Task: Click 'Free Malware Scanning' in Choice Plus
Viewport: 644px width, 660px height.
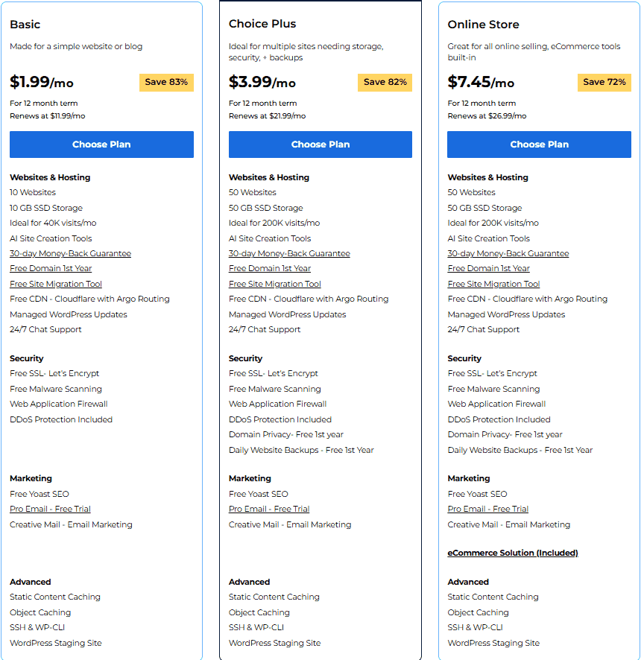Action: pyautogui.click(x=274, y=389)
